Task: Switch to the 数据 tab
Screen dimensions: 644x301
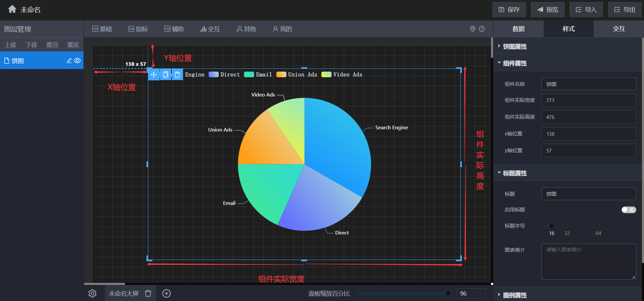Action: (x=518, y=29)
